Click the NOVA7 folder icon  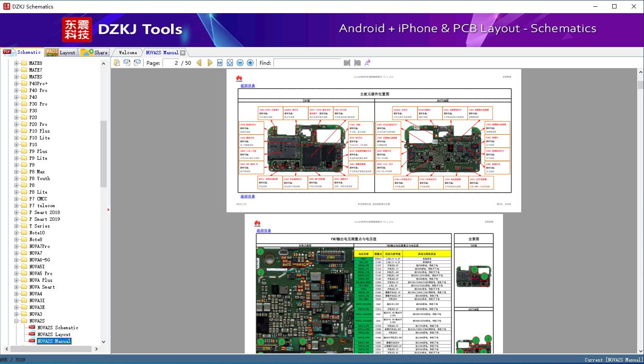tap(25, 253)
